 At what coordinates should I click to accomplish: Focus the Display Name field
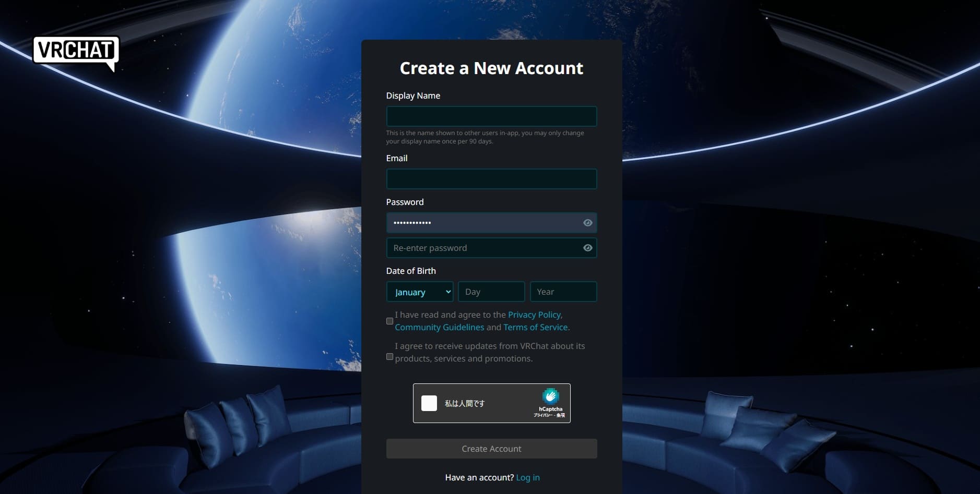(x=491, y=116)
